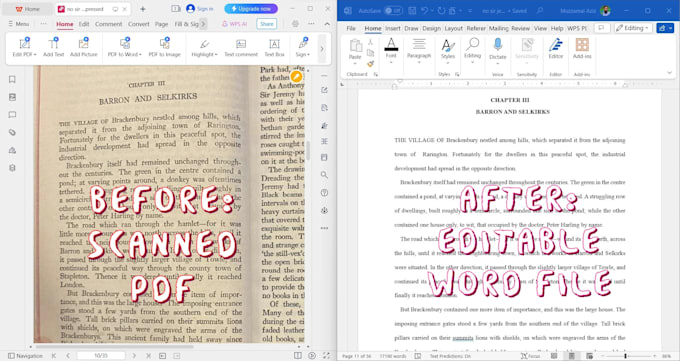This screenshot has width=680, height=361.
Task: Click 17160 words count in Word
Action: pyautogui.click(x=394, y=356)
